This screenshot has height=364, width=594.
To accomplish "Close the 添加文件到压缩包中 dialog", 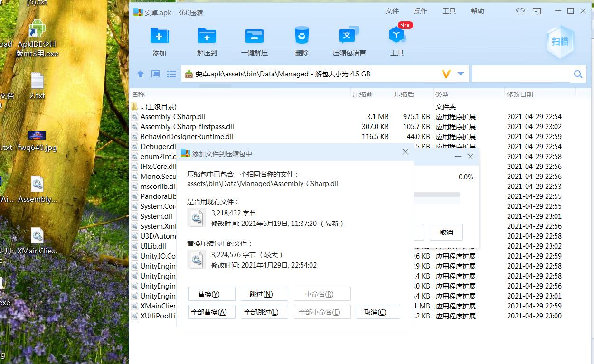I will tap(405, 152).
